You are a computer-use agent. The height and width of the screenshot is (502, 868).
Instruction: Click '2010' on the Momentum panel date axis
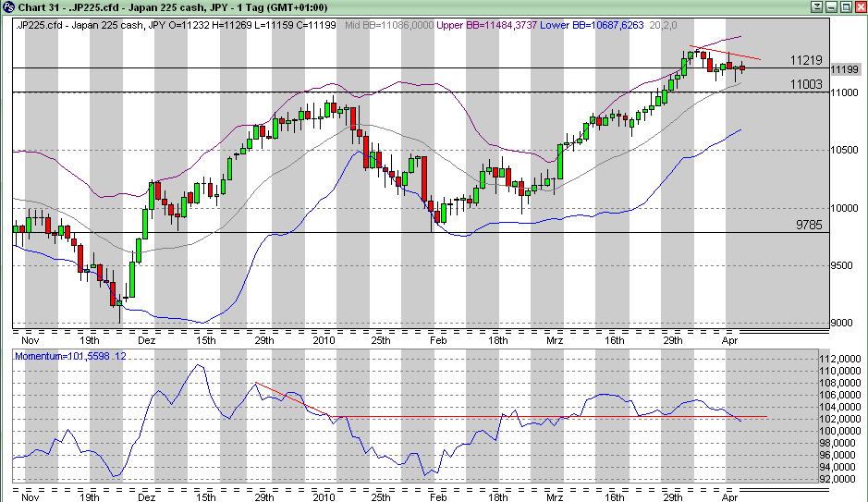[324, 497]
